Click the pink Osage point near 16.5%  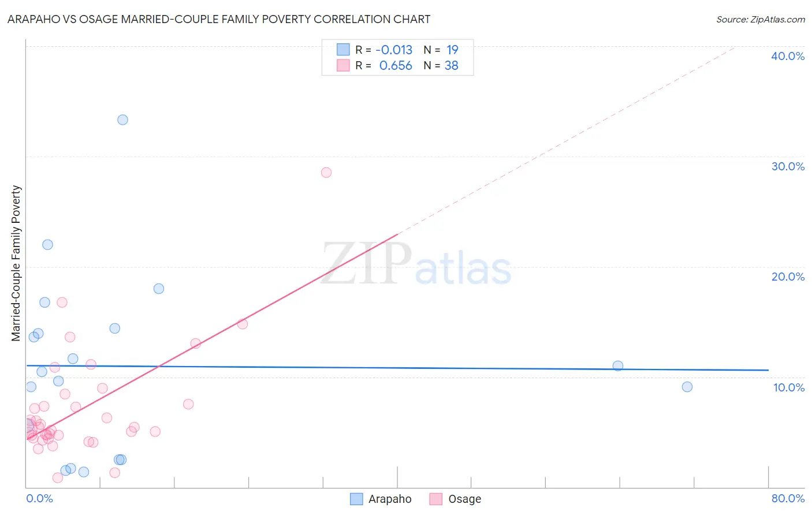(x=62, y=303)
